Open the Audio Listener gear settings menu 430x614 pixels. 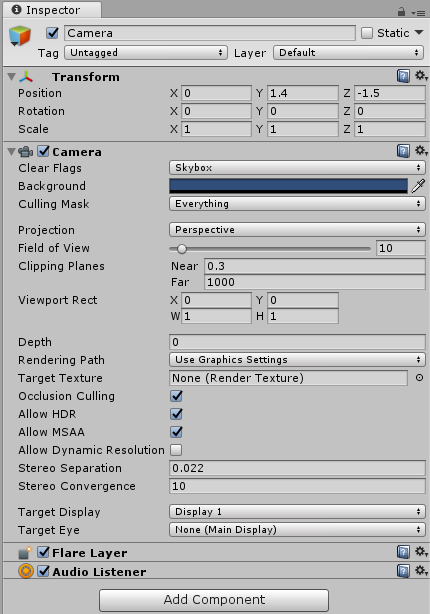tap(421, 570)
